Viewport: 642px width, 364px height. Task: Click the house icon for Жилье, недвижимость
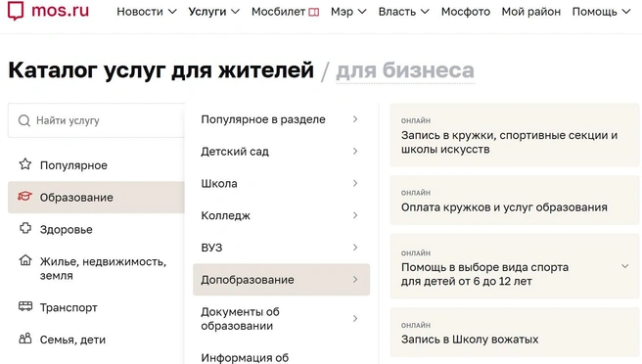25,260
